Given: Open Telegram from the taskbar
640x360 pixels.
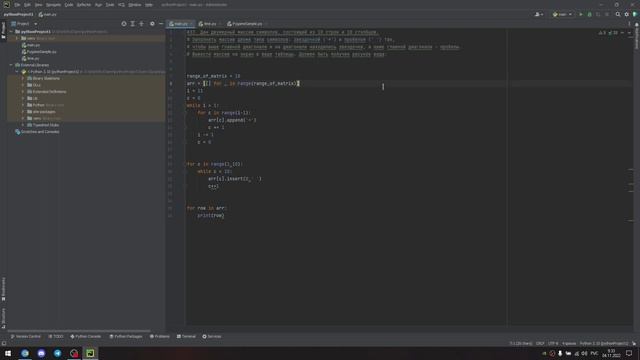Looking at the screenshot, I should (58, 353).
